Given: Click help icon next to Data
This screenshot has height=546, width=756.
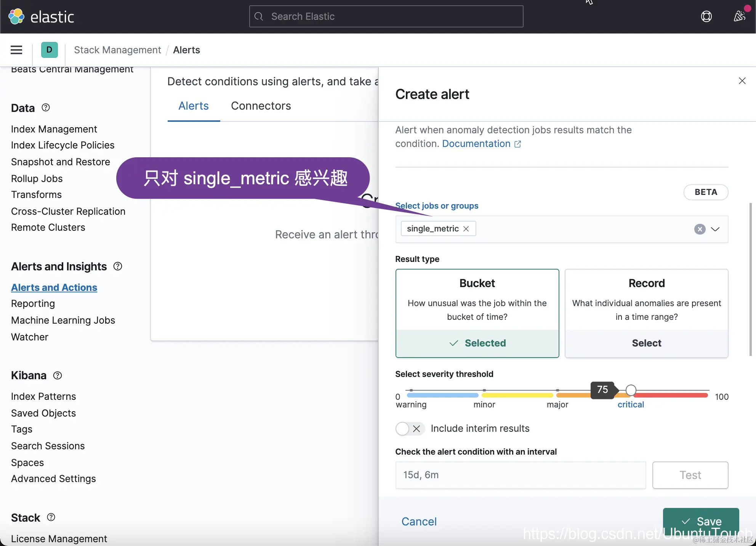Looking at the screenshot, I should point(46,108).
